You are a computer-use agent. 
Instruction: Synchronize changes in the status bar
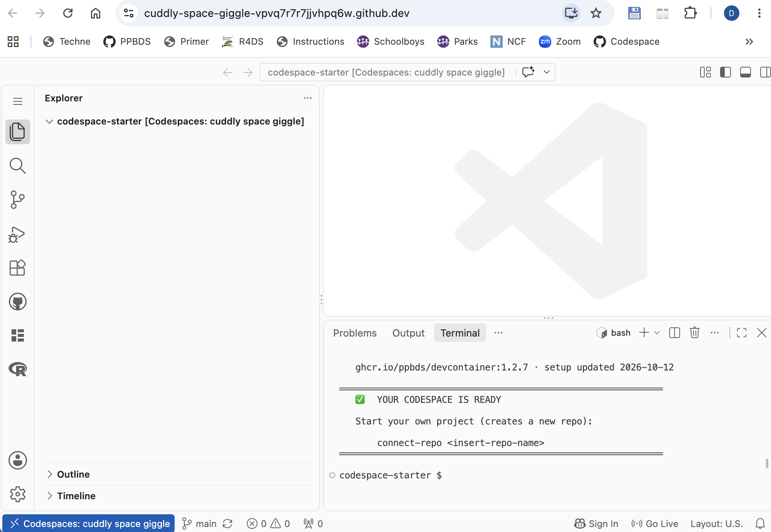pos(227,524)
